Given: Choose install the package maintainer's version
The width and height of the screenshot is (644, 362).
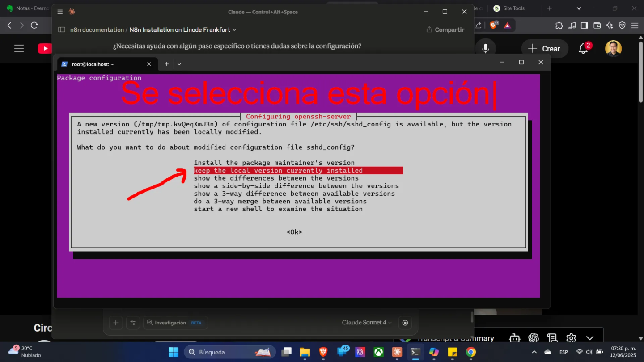Looking at the screenshot, I should point(274,163).
